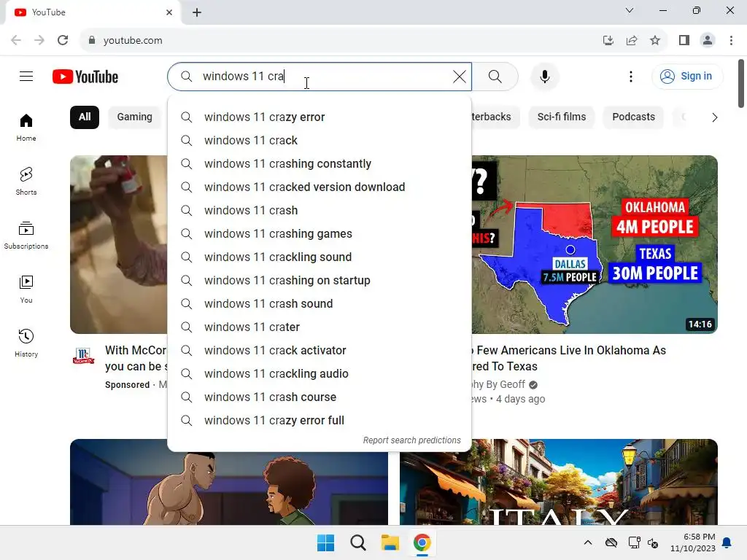Choose suggestion 'windows 11 crazy error full'
747x560 pixels.
[x=320, y=421]
